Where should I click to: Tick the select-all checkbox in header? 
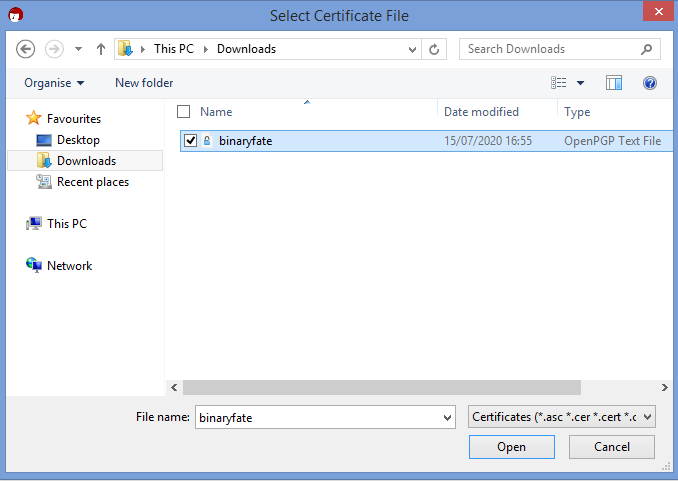click(x=183, y=112)
